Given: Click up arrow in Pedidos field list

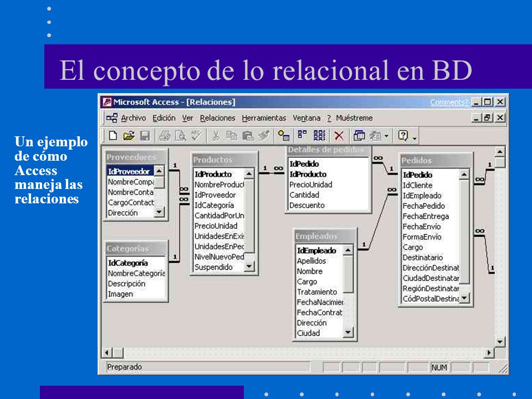Looking at the screenshot, I should click(x=464, y=175).
